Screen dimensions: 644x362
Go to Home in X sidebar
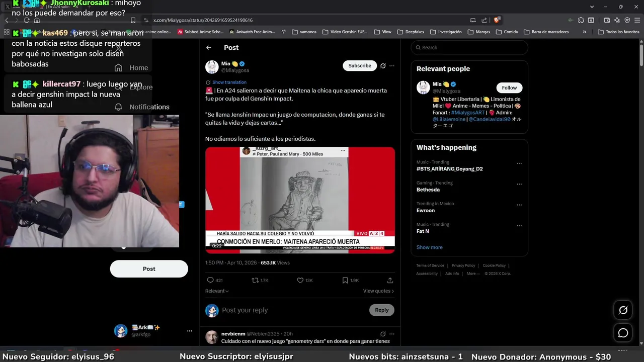point(131,68)
